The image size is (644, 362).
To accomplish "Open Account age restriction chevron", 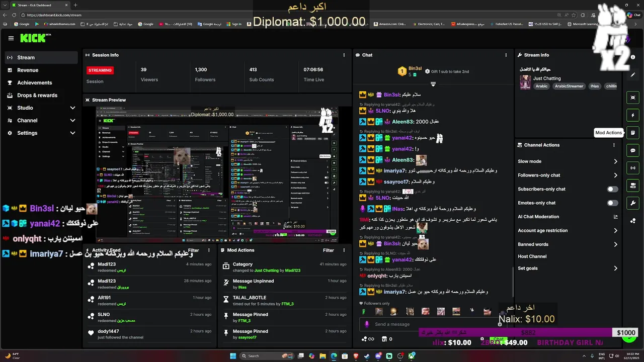I will tap(615, 231).
